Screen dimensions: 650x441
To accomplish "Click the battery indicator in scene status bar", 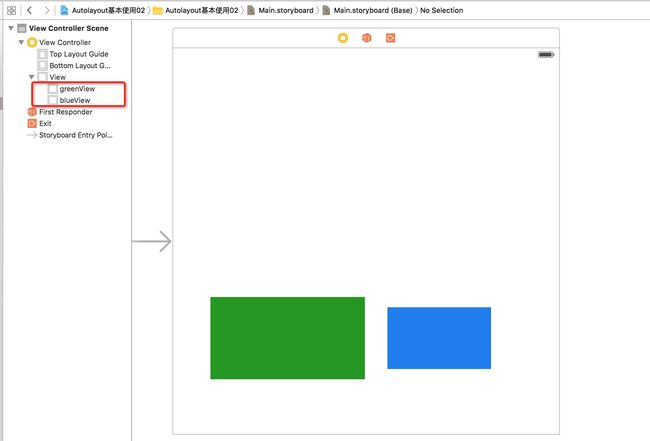I will coord(546,55).
